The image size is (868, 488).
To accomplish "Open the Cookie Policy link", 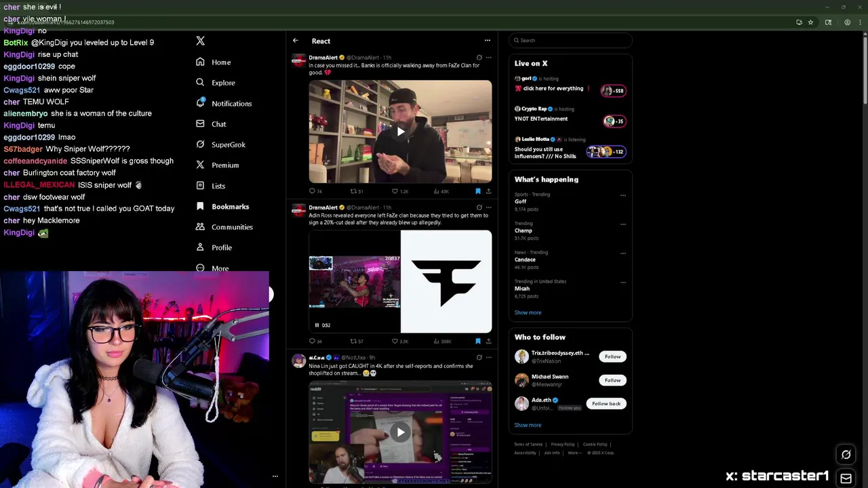I will coord(595,445).
